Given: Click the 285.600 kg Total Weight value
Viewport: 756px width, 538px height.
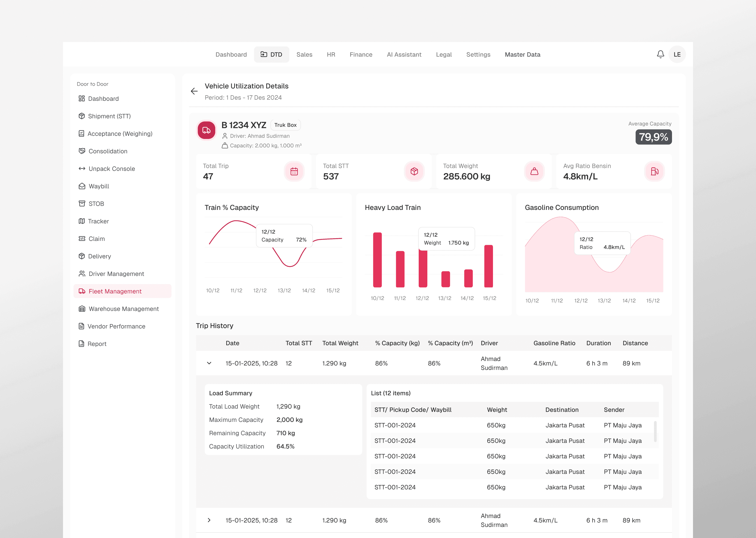Looking at the screenshot, I should 466,176.
